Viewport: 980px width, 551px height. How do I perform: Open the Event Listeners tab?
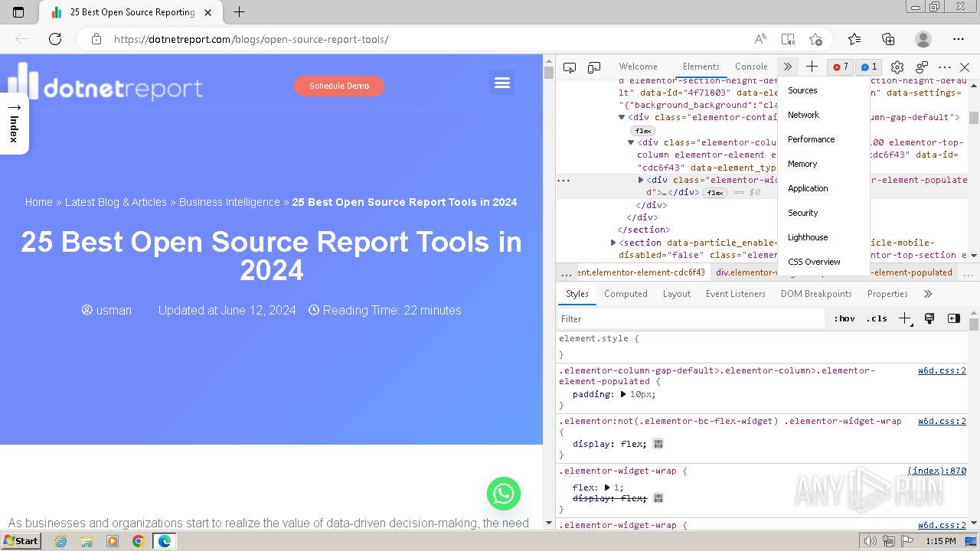point(736,294)
